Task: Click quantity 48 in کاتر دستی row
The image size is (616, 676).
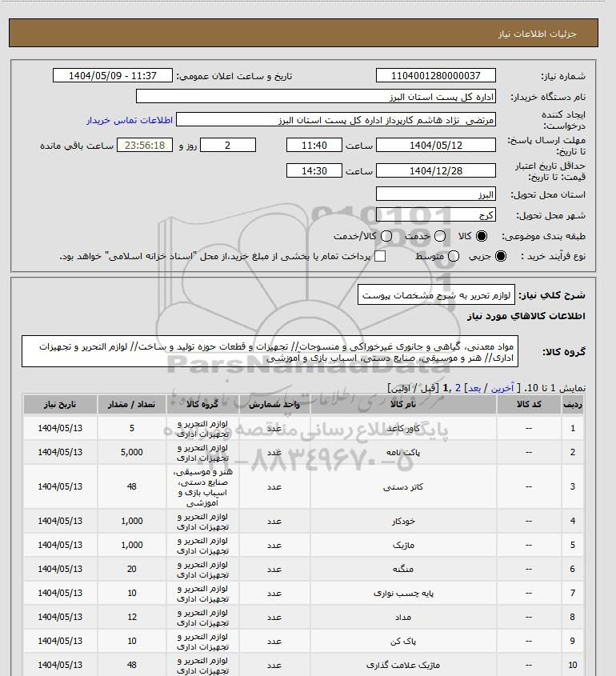Action: pos(132,486)
